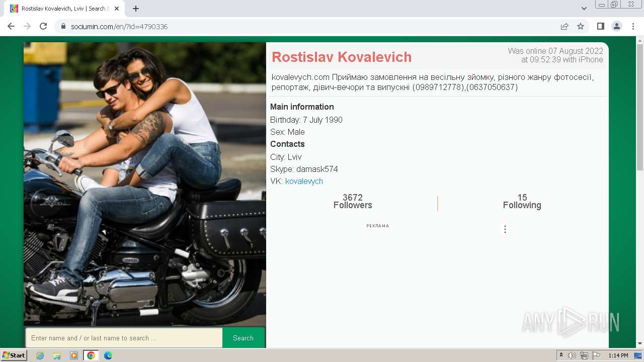Click the Birthday: 7 July 1990 text

point(306,120)
